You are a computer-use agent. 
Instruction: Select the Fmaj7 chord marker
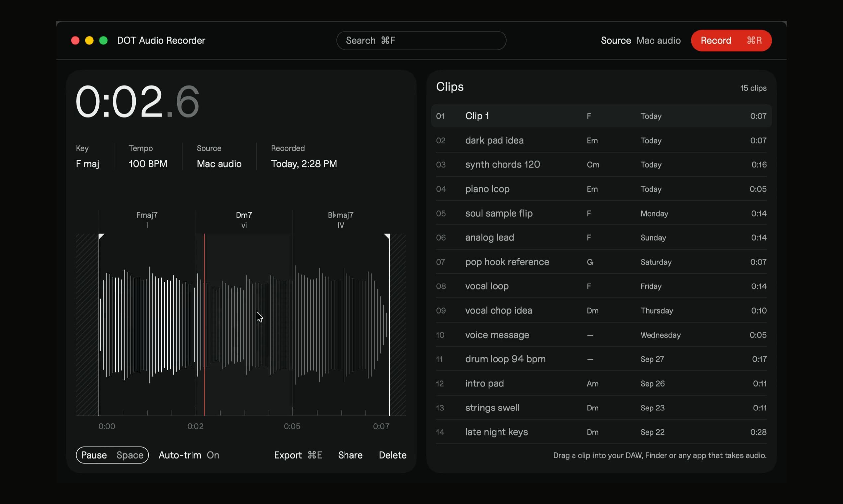pyautogui.click(x=147, y=220)
